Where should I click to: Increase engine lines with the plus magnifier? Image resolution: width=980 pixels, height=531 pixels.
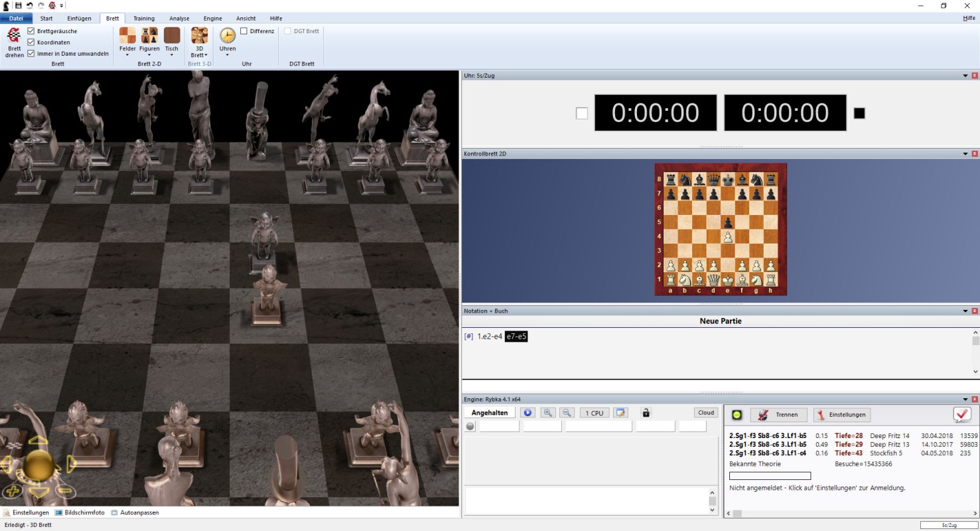(x=548, y=413)
